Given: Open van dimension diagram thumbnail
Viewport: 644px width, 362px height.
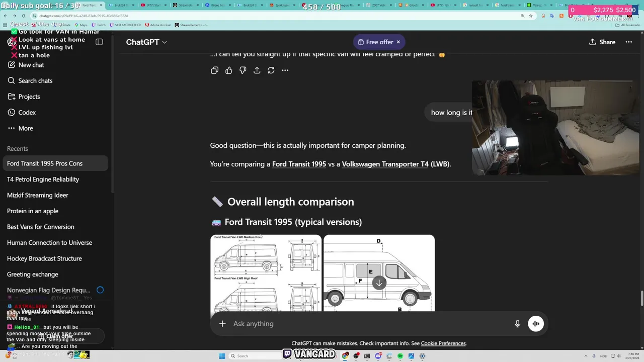Looking at the screenshot, I should (379, 273).
